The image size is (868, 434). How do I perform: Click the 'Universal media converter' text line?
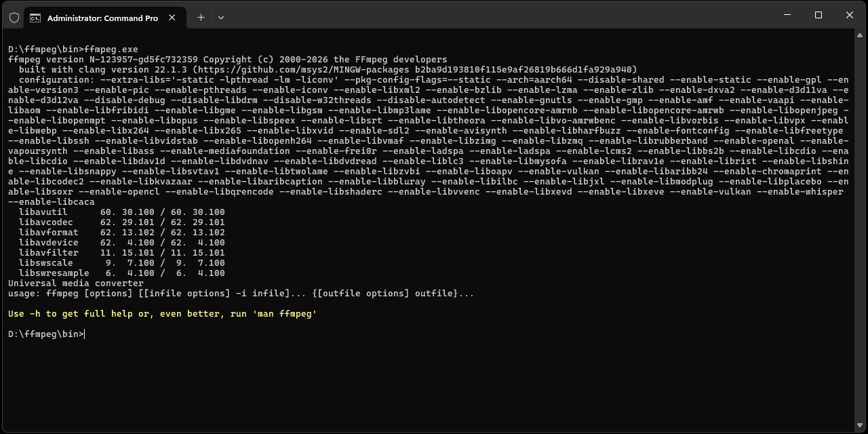coord(75,283)
